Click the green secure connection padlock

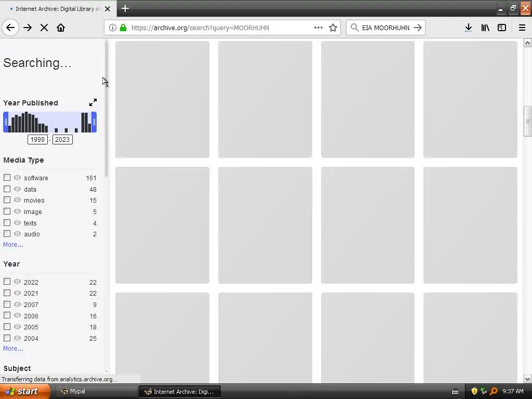click(123, 28)
